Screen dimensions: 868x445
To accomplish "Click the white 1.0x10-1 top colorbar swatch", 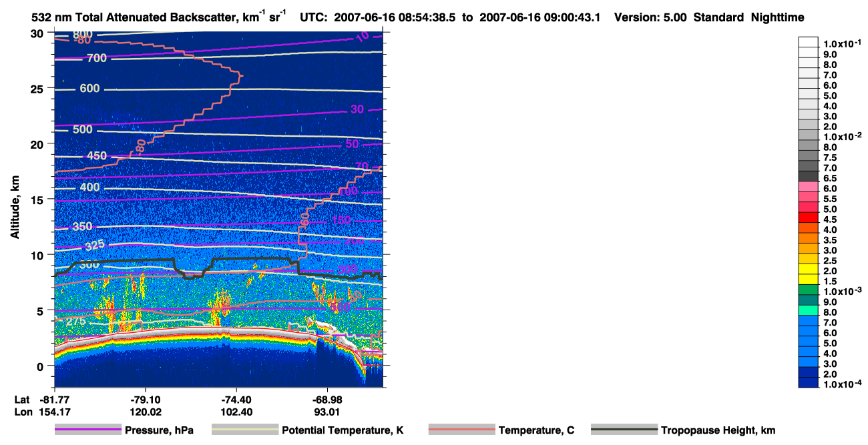I will tap(809, 42).
